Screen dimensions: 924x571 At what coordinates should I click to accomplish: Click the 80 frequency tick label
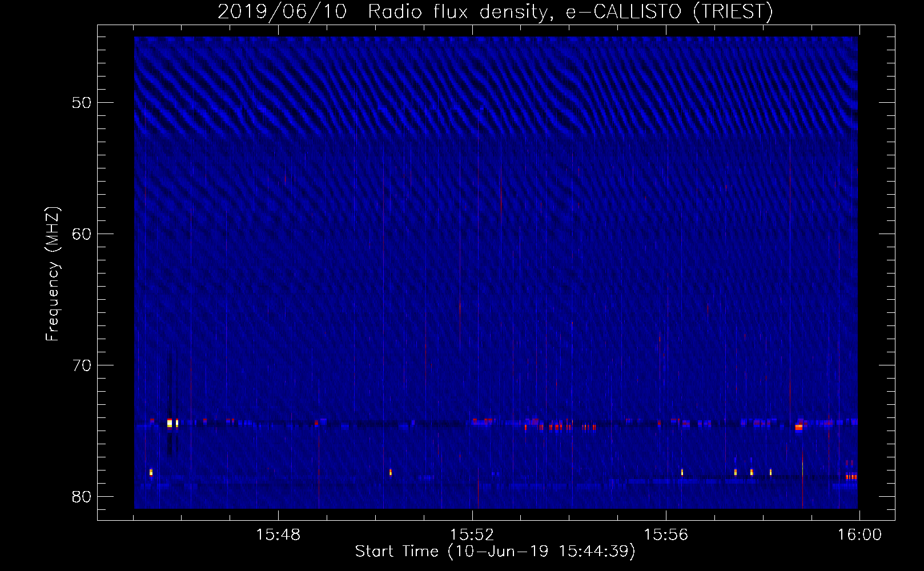click(82, 497)
